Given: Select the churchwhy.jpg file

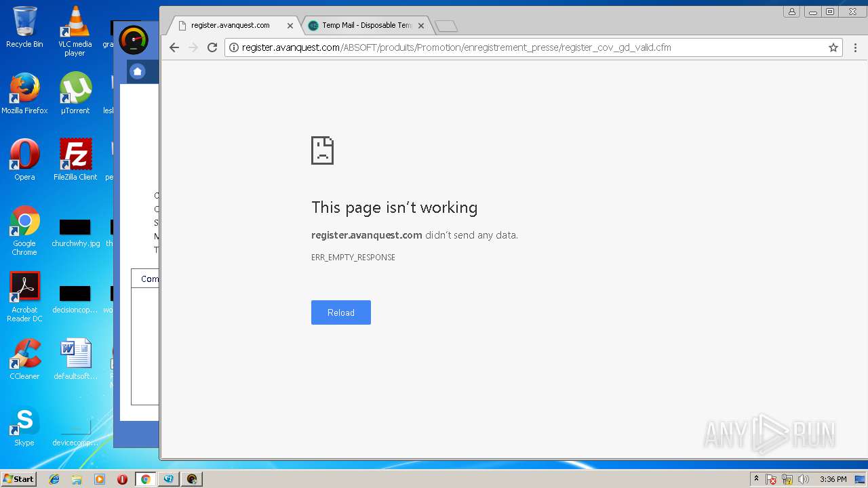Looking at the screenshot, I should pyautogui.click(x=75, y=233).
